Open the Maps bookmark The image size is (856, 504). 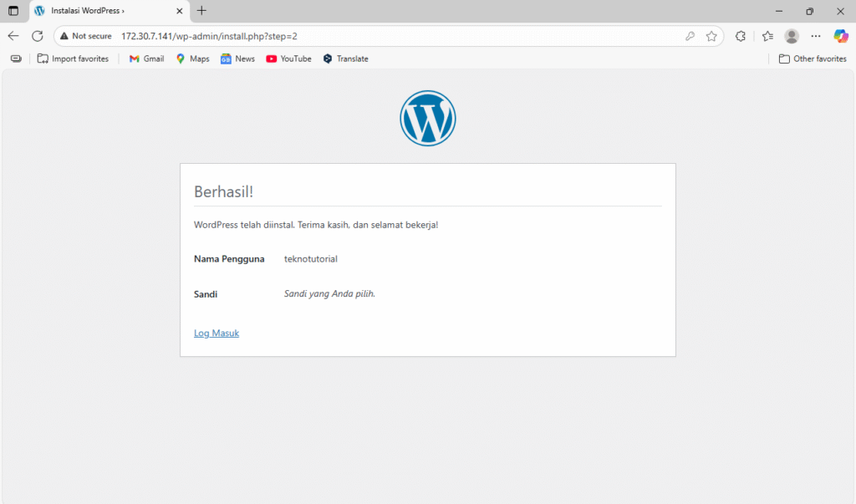click(x=193, y=59)
